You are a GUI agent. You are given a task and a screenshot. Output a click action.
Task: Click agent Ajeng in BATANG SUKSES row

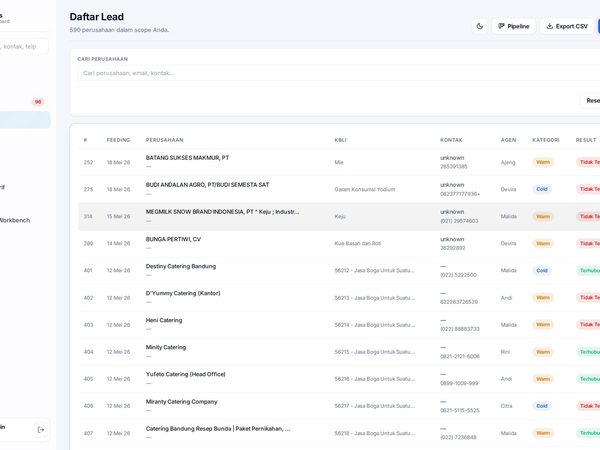[508, 163]
